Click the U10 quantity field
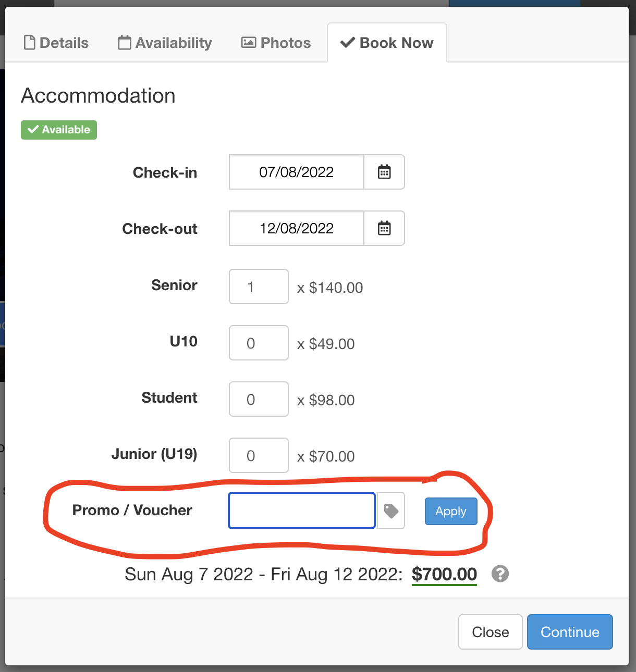636x672 pixels. coord(259,343)
